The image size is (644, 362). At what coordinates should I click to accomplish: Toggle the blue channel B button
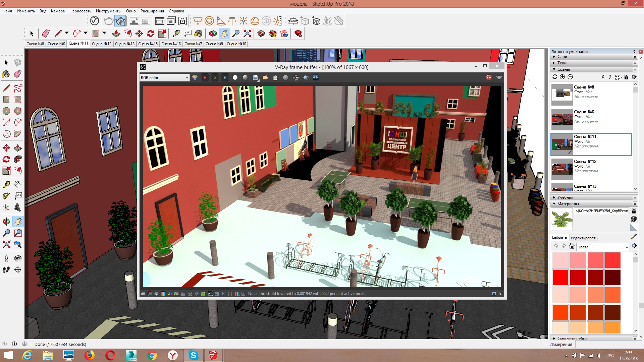point(225,77)
